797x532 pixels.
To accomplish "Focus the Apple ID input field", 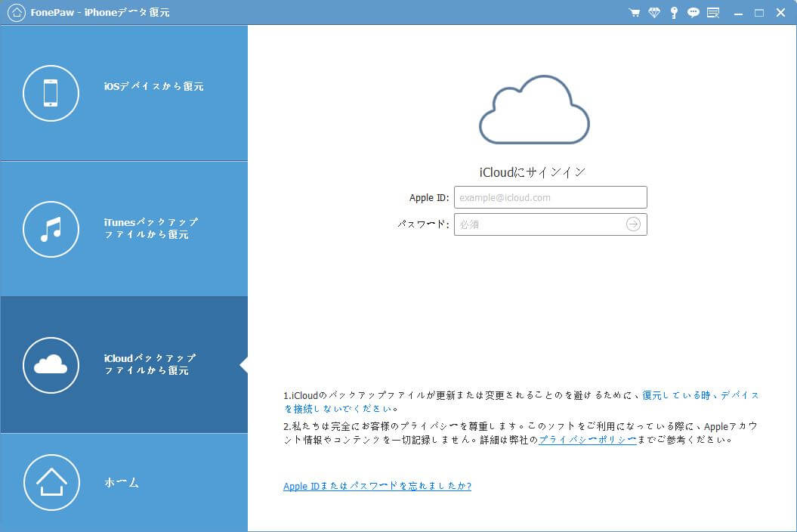I will (x=551, y=197).
